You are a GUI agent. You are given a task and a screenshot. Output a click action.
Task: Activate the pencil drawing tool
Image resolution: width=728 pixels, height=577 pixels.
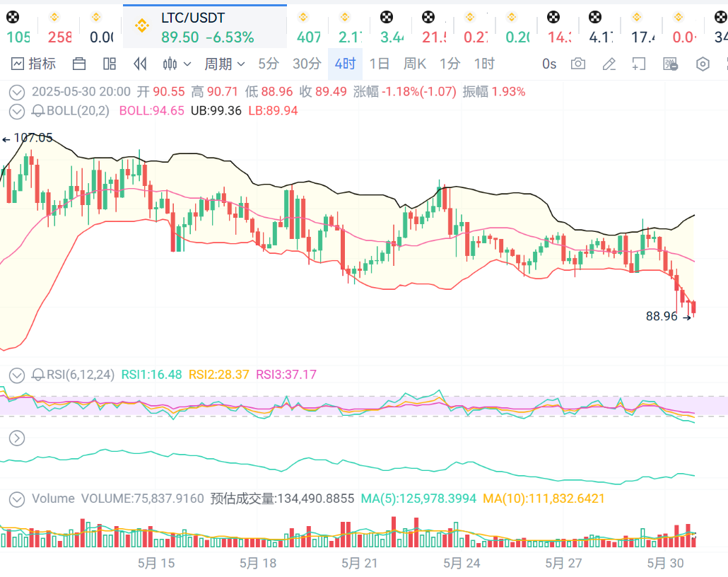tap(609, 64)
